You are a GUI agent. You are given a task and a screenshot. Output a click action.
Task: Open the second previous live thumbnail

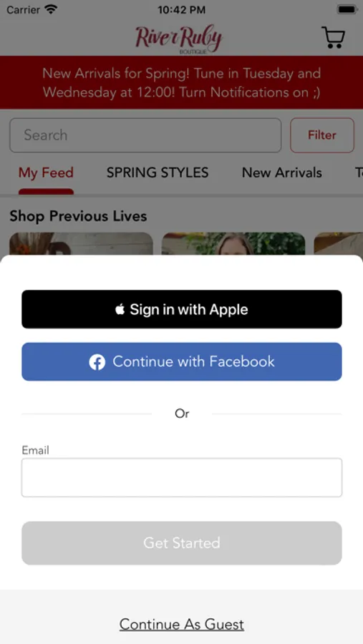coord(233,243)
